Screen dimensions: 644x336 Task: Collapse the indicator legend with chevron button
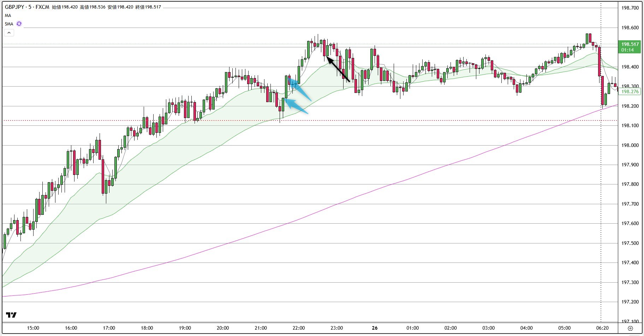pyautogui.click(x=9, y=33)
